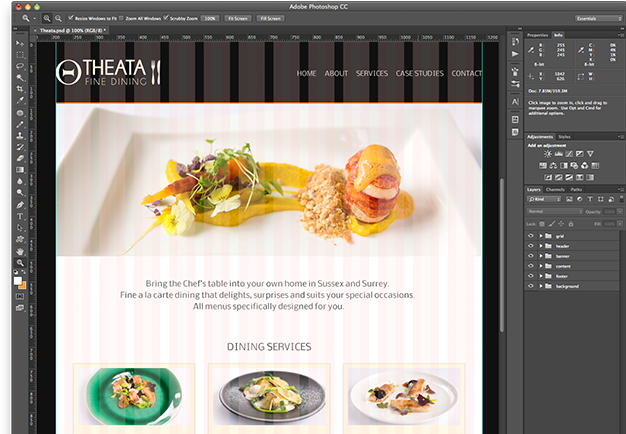Select the Eraser tool
626x434 pixels.
(20, 158)
